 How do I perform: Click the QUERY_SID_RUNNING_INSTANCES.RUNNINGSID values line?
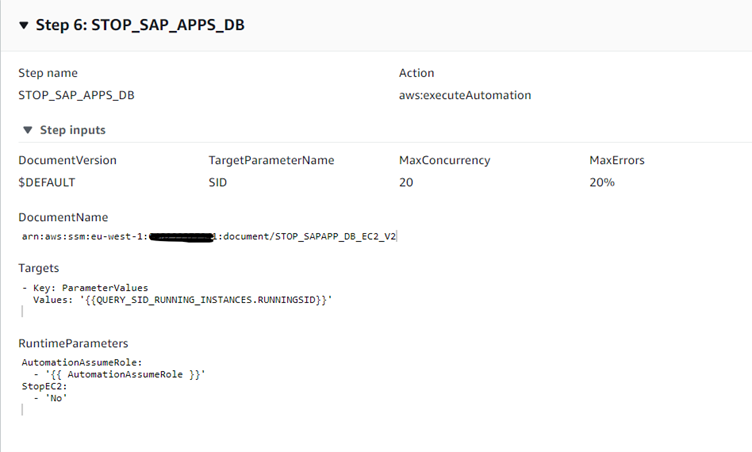click(x=182, y=300)
